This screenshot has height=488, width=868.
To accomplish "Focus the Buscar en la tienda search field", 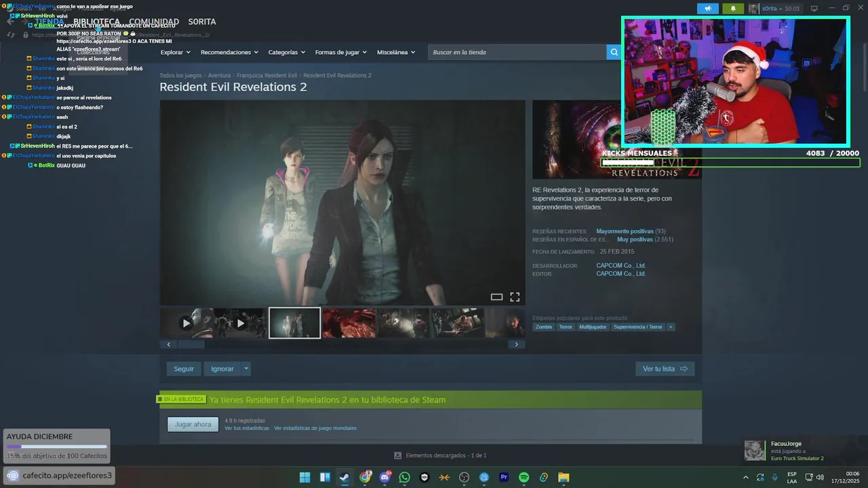I will [518, 52].
